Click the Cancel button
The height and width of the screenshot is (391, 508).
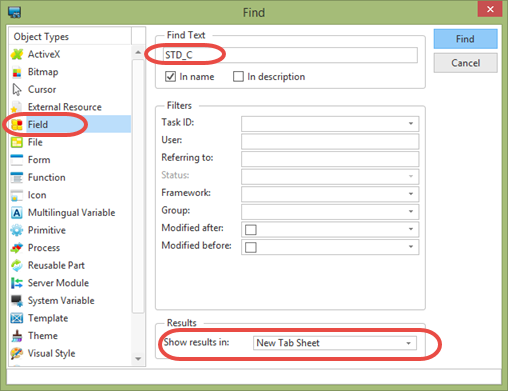click(465, 63)
